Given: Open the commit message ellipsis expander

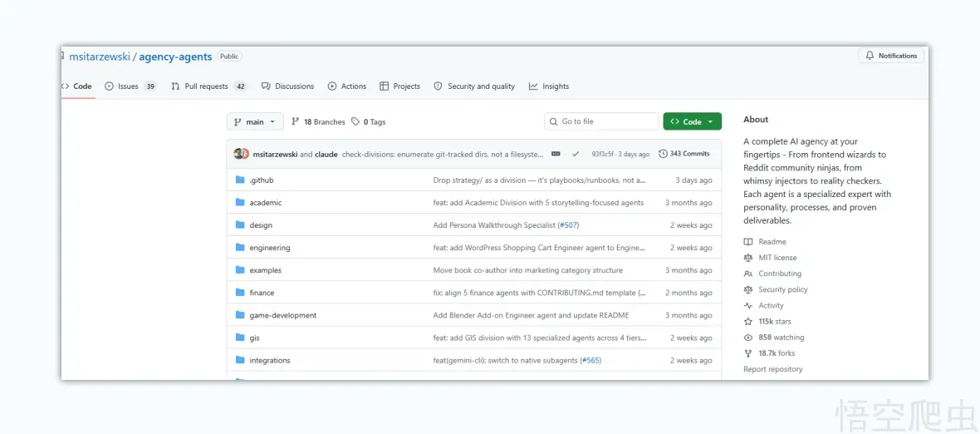Looking at the screenshot, I should coord(556,154).
